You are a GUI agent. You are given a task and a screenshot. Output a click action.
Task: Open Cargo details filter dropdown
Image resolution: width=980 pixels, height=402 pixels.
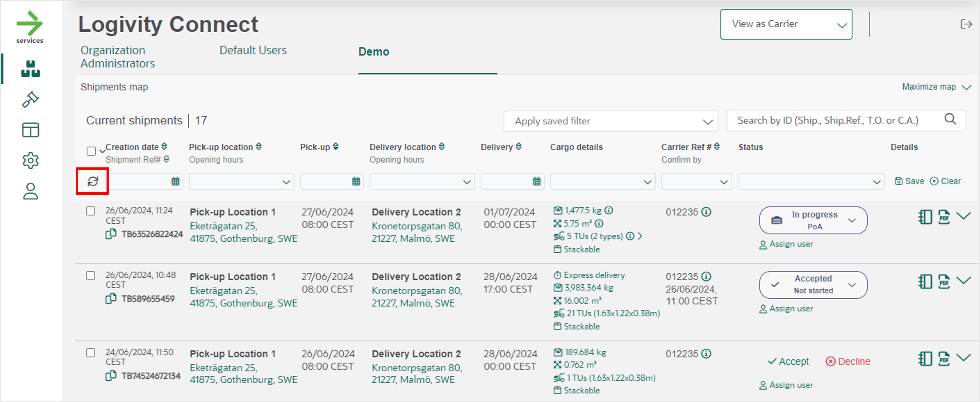pos(602,181)
